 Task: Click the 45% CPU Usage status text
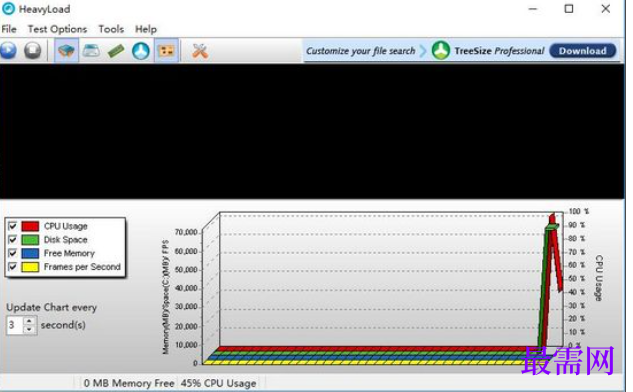(218, 383)
